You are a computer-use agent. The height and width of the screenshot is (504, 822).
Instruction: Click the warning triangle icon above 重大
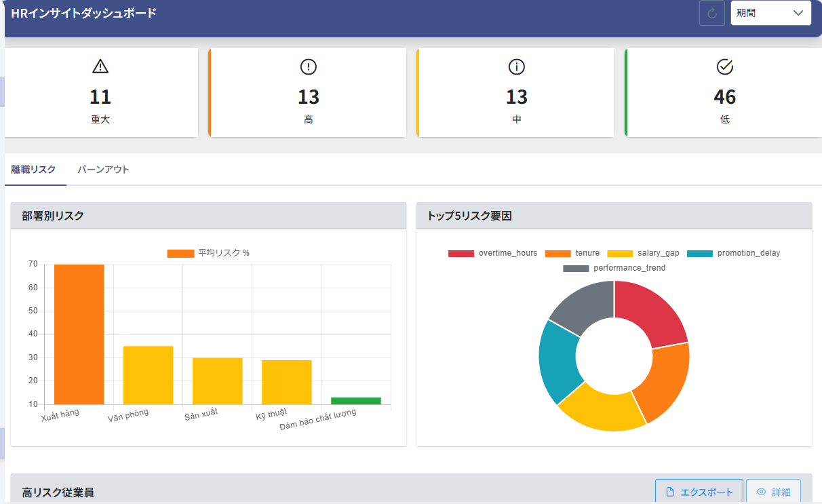[x=100, y=66]
